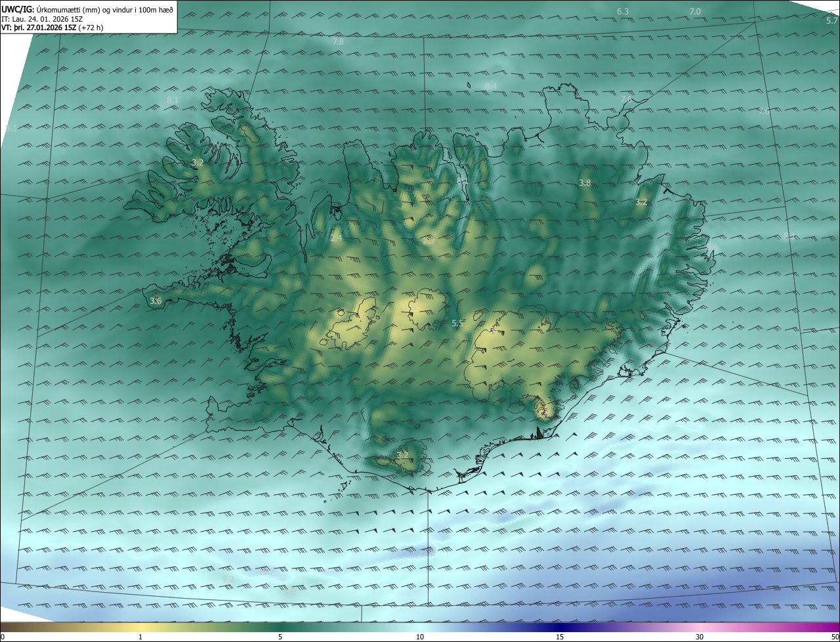Click the 3.2 label on the Westfjords peninsula
Viewport: 840px width, 642px height.
click(x=198, y=162)
